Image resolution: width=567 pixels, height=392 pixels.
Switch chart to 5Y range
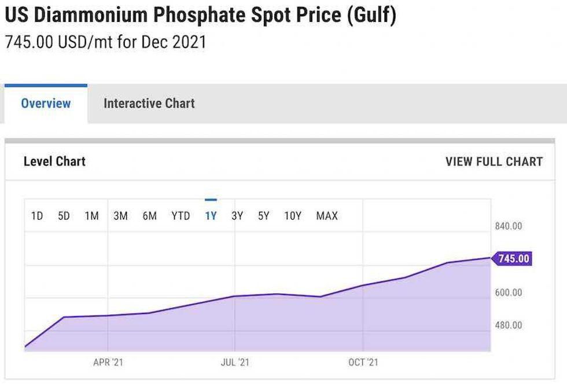tap(264, 216)
